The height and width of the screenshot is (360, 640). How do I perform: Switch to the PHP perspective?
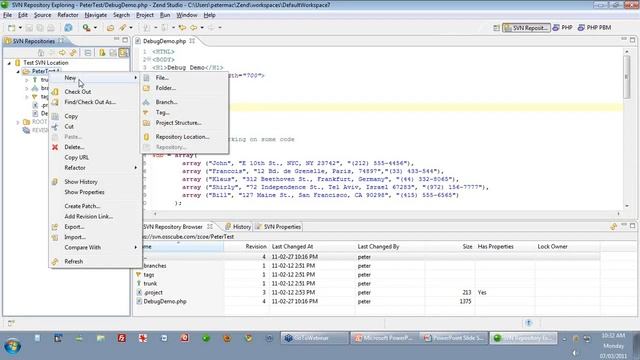point(562,28)
